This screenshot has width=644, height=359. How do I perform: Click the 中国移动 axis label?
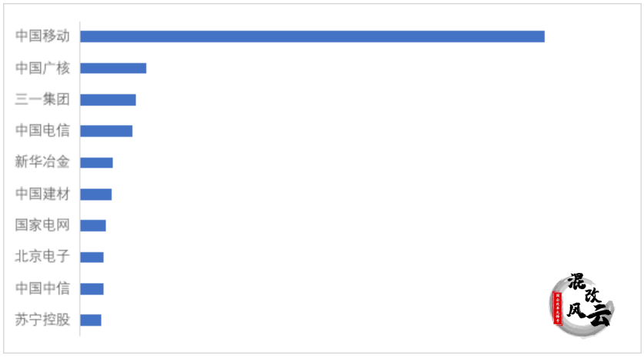click(x=43, y=36)
